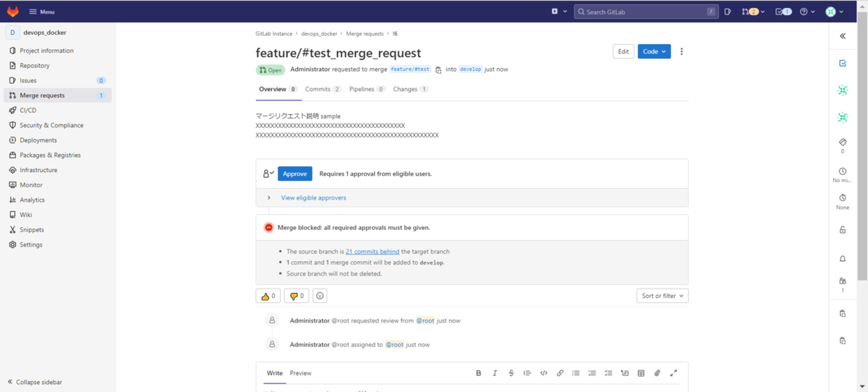Add reaction with the smiley icon
This screenshot has width=868, height=392.
pos(320,296)
